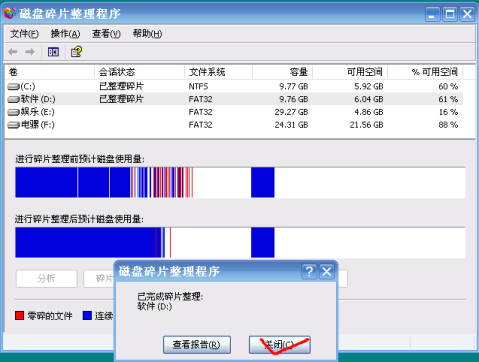Select the 软件 (D:) drive icon
The height and width of the screenshot is (362, 479).
(x=13, y=99)
